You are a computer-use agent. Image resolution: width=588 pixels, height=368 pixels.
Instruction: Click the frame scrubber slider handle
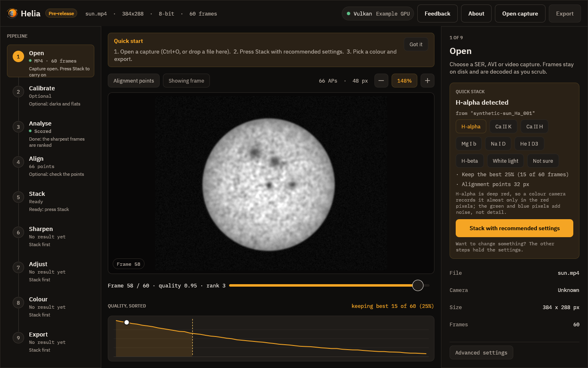tap(418, 285)
